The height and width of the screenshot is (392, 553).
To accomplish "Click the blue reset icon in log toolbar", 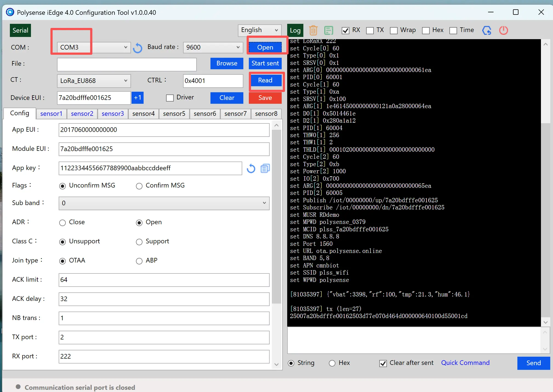I will [x=487, y=30].
